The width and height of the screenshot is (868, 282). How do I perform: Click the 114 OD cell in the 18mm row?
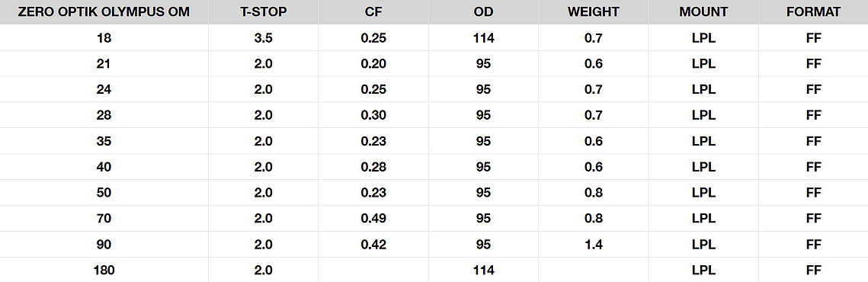point(483,38)
